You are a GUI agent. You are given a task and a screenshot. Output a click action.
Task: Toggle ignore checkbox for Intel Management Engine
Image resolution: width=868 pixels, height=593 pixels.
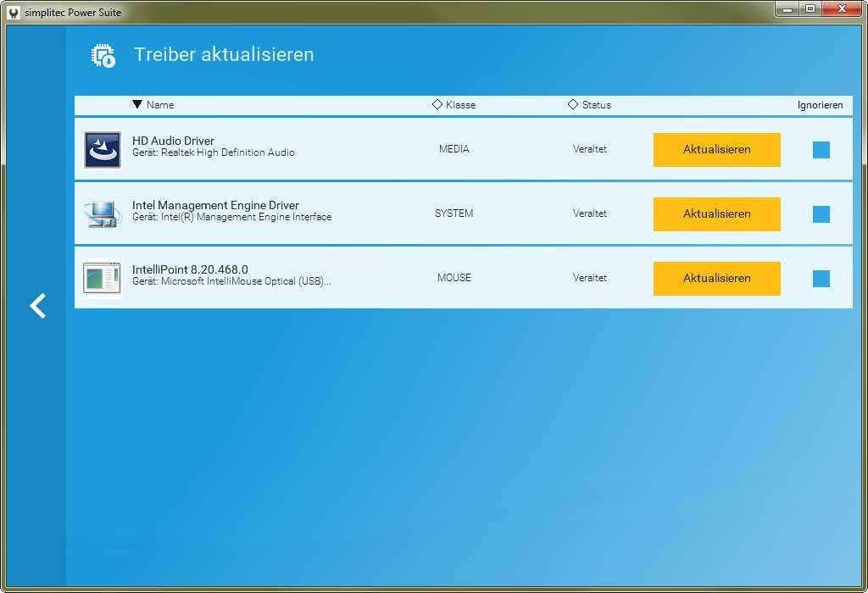click(821, 214)
